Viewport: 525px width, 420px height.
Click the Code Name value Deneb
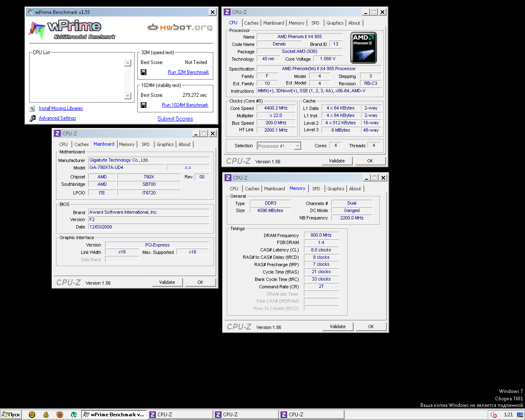279,44
